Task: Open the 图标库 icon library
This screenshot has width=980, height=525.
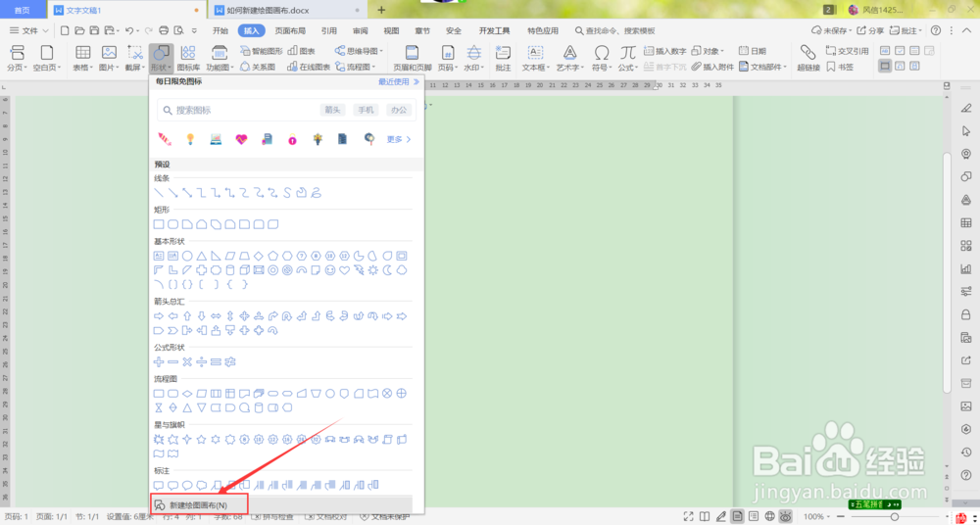Action: [x=188, y=58]
